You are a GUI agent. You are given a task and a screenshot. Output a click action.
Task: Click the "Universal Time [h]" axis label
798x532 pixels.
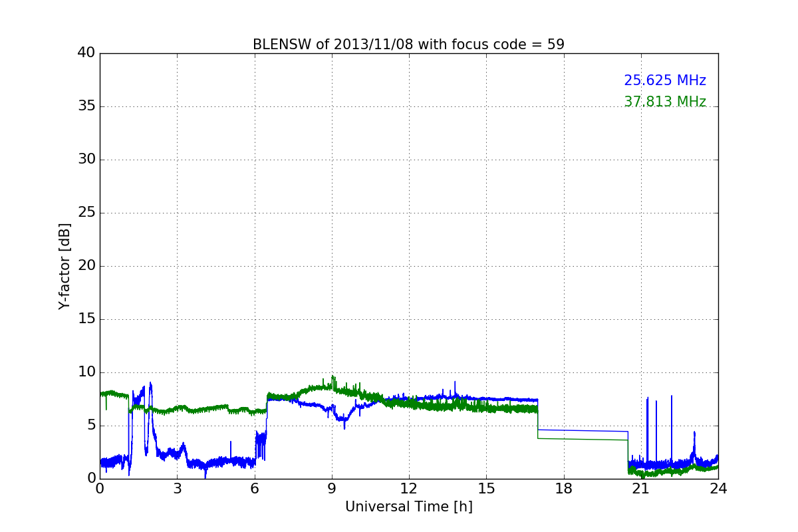(x=409, y=507)
